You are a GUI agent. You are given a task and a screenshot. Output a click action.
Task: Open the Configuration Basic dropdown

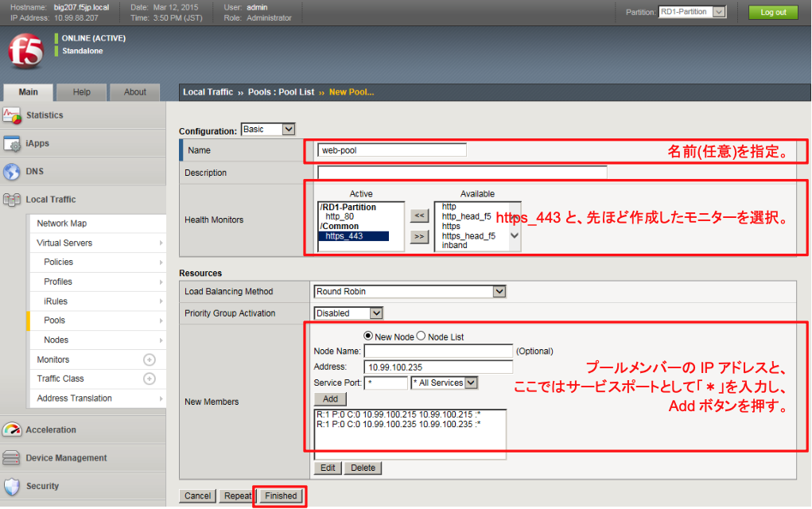[268, 130]
